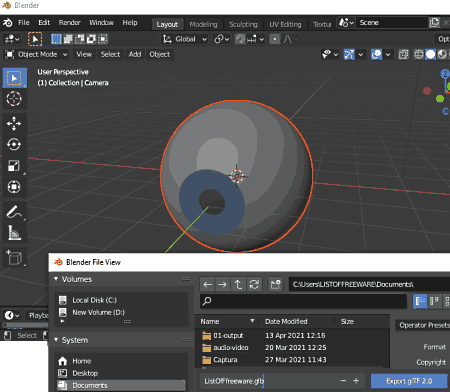The width and height of the screenshot is (450, 392).
Task: Switch to Modeling workspace tab
Action: 203,24
